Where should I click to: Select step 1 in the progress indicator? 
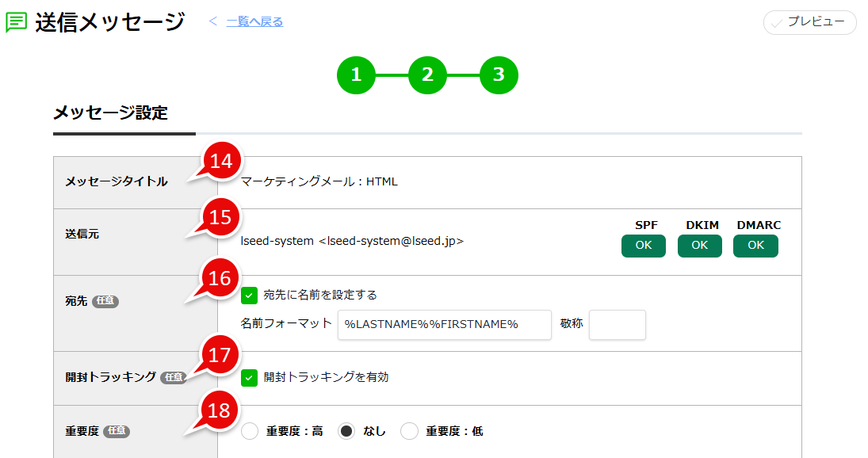pos(356,75)
